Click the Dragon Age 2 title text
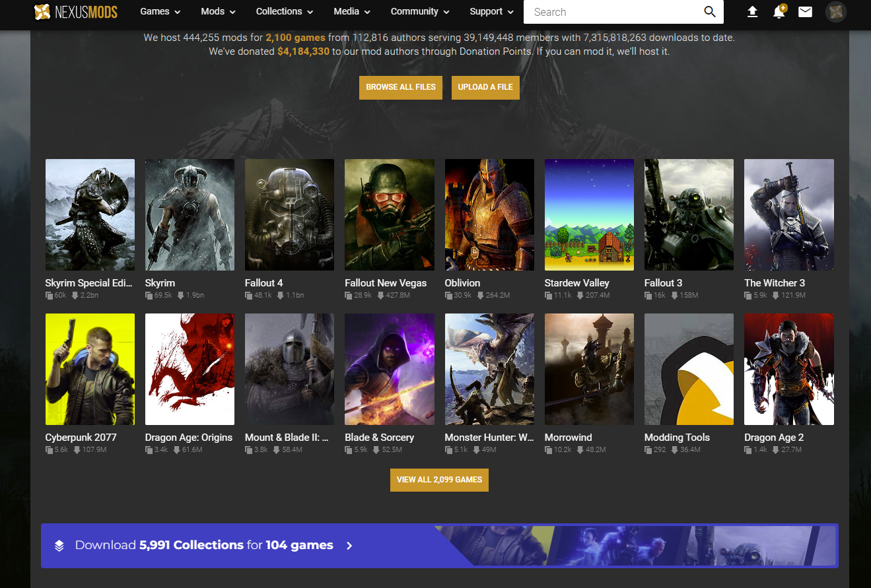The height and width of the screenshot is (588, 871). click(x=774, y=437)
